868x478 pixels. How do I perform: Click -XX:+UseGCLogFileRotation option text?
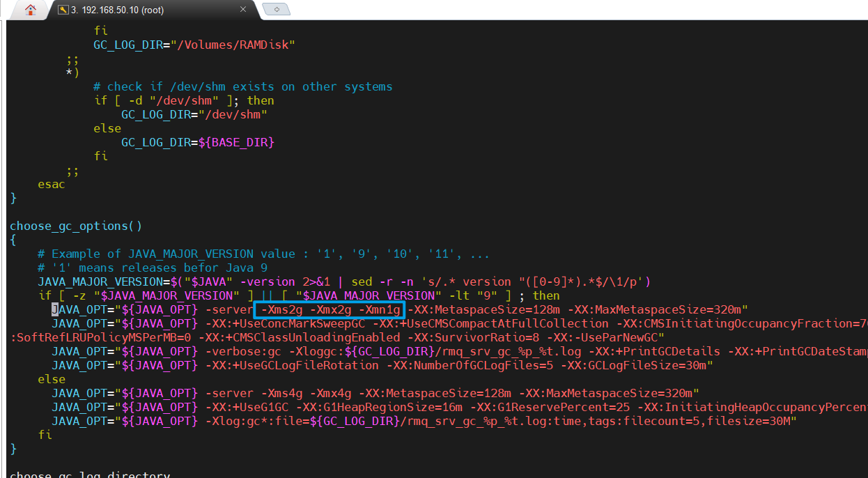[x=292, y=365]
